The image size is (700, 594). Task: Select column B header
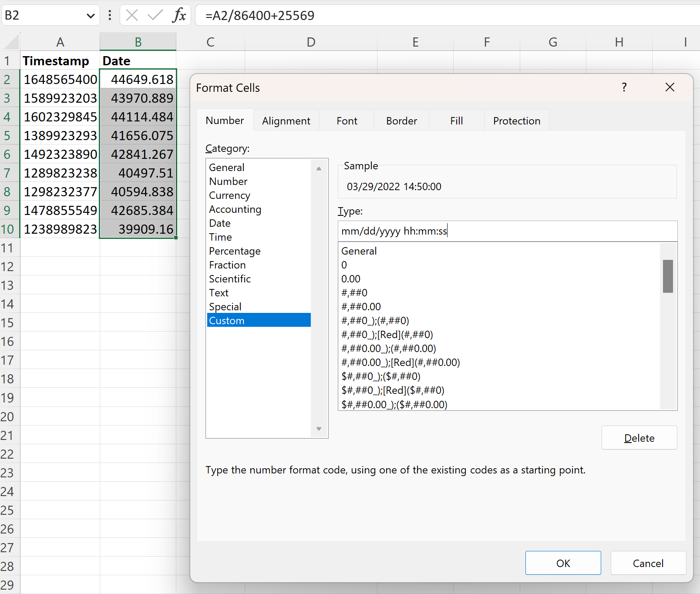click(x=138, y=42)
